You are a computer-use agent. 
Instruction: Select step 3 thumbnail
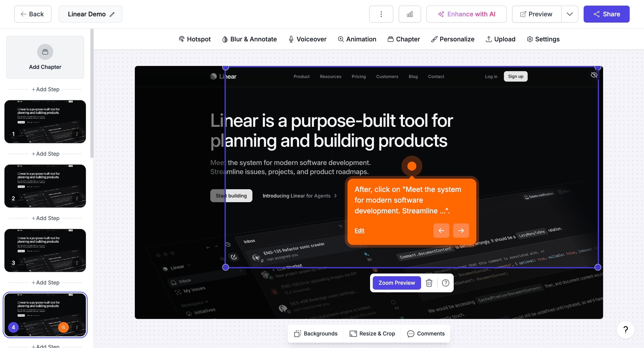(x=45, y=250)
